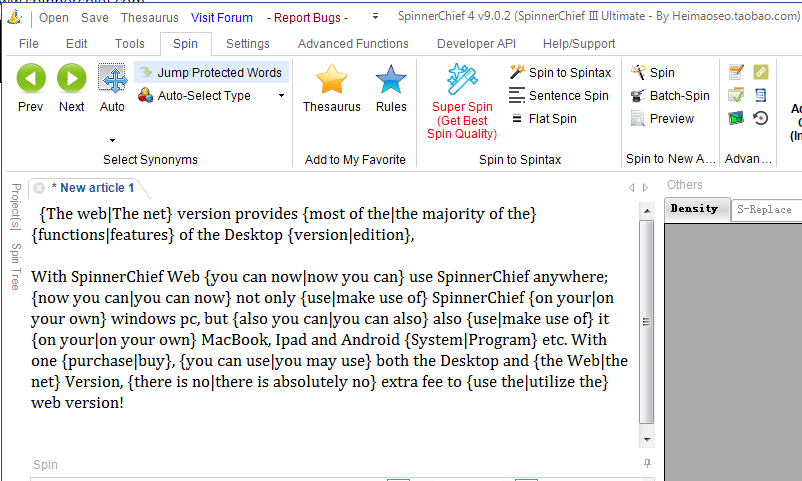
Task: Click Thesaurus in quick access toolbar
Action: [150, 18]
